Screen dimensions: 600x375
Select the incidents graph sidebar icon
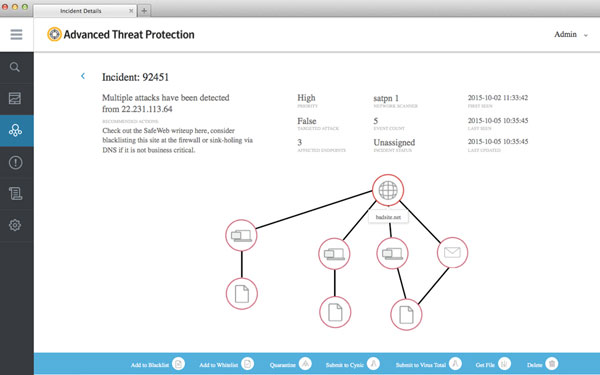coord(15,130)
